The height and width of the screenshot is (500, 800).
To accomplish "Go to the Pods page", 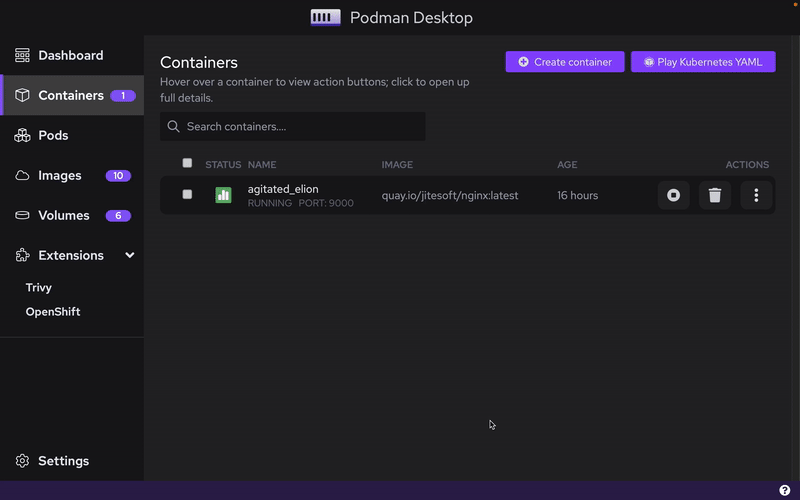I will click(x=52, y=135).
